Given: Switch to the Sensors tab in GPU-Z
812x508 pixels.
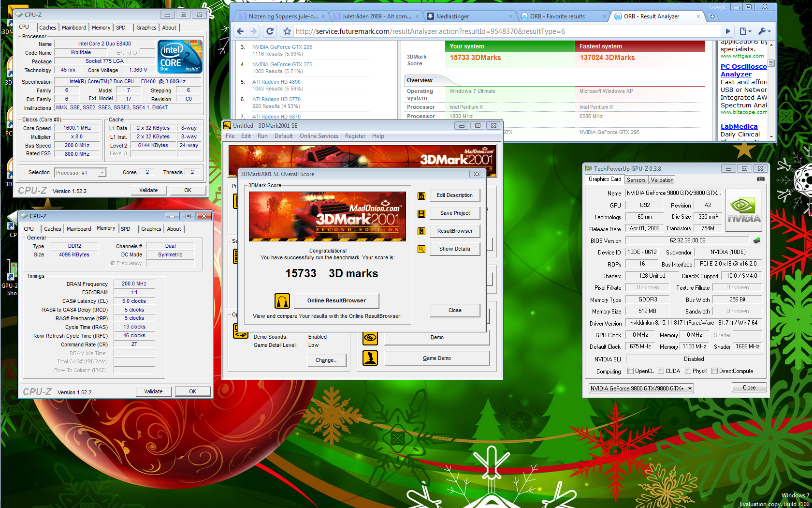Looking at the screenshot, I should pos(636,179).
